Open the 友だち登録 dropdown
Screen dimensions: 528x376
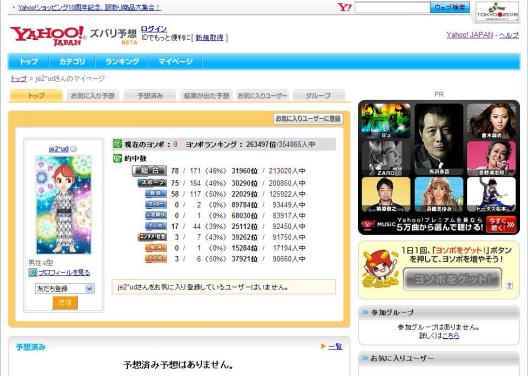click(65, 288)
